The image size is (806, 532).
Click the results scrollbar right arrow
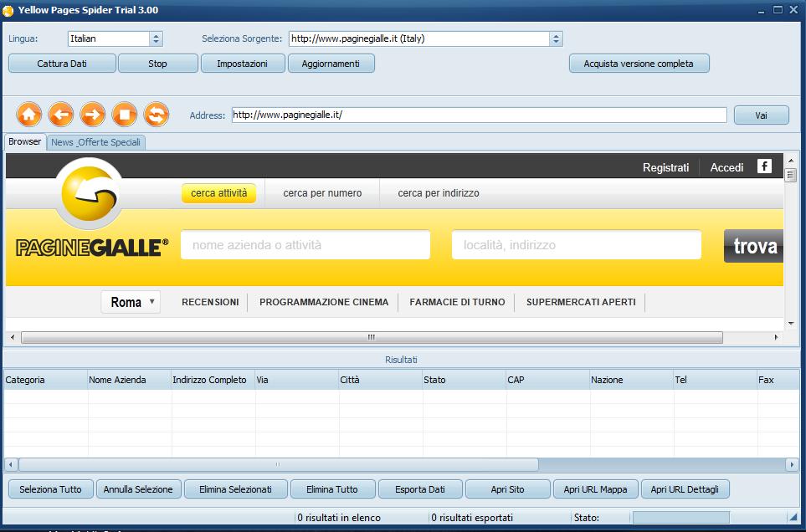click(x=792, y=465)
